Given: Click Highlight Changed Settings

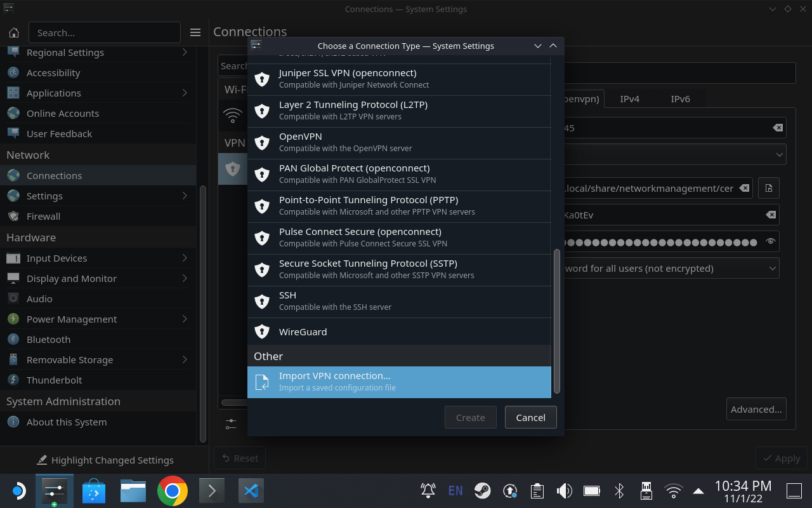Looking at the screenshot, I should pos(105,460).
